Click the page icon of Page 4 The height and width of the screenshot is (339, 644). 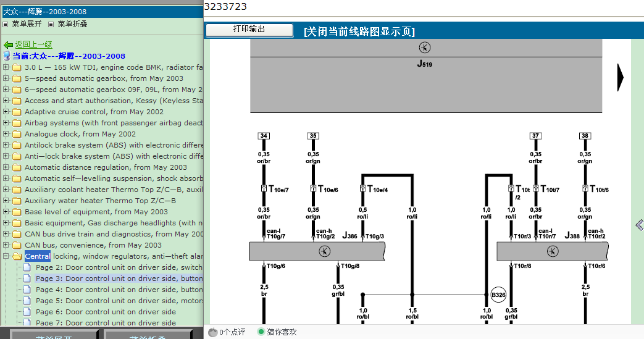tap(27, 289)
